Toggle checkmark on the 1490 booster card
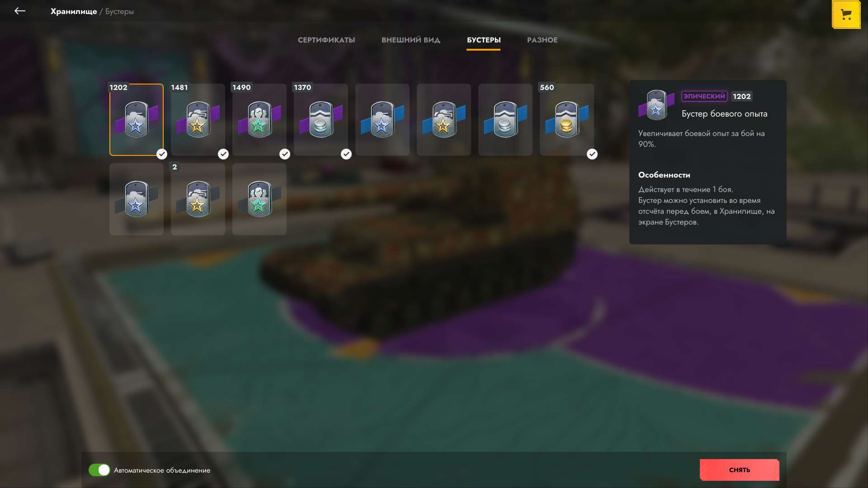Screen dimensions: 868x488 (285, 154)
